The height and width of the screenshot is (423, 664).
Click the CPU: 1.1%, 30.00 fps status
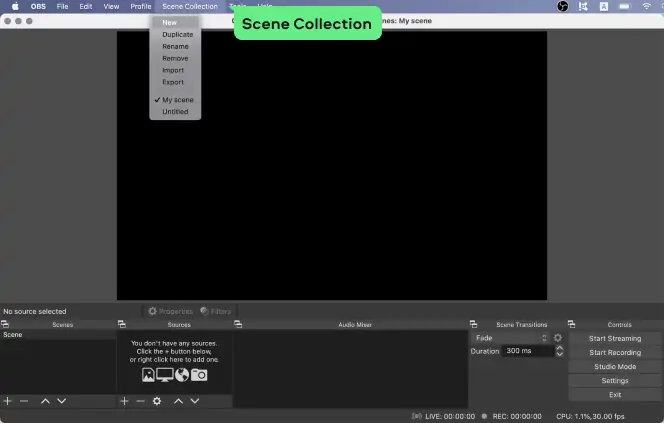click(x=590, y=417)
